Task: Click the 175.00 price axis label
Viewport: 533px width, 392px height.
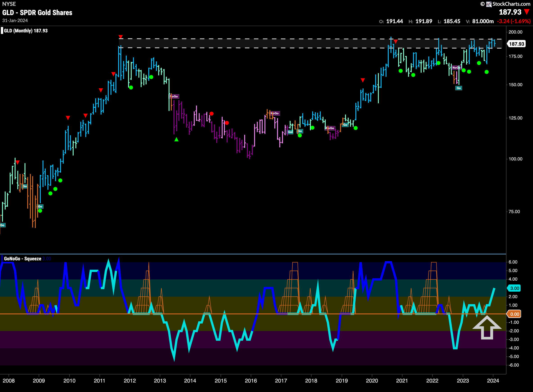Action: 515,56
